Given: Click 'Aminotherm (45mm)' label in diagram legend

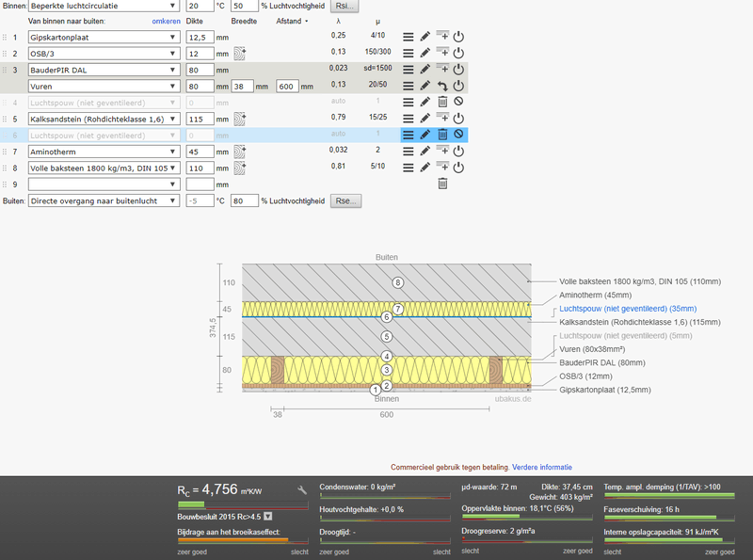Looking at the screenshot, I should [x=595, y=295].
